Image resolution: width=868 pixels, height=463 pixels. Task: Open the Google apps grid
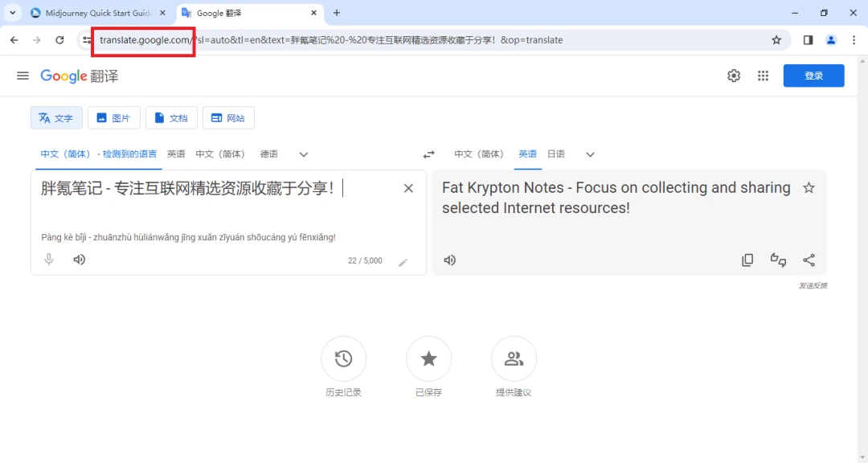coord(763,76)
